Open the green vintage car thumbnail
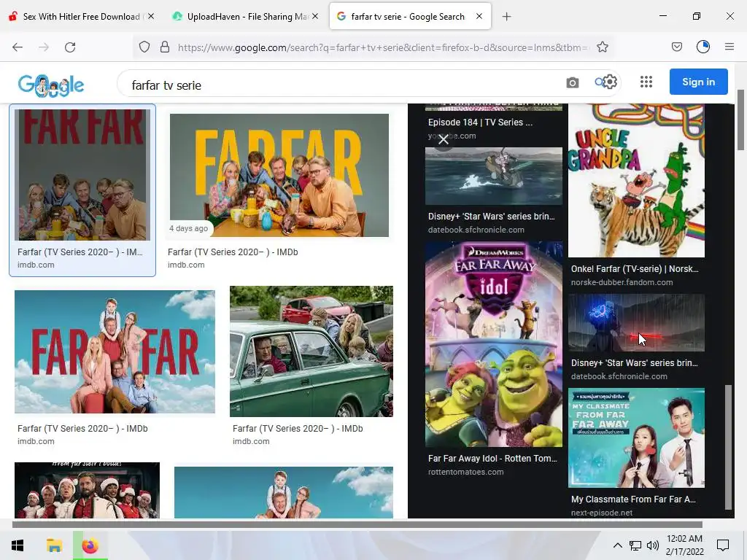 pos(311,351)
